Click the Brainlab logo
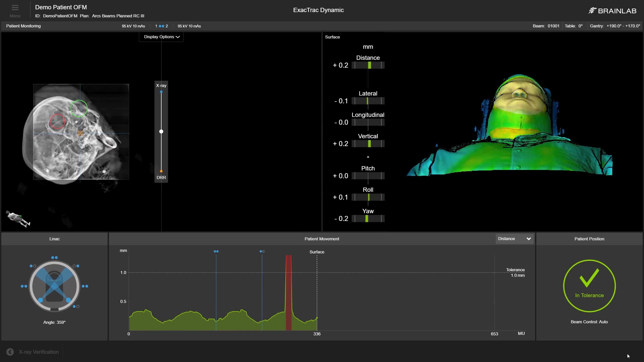The image size is (644, 362). tap(612, 11)
